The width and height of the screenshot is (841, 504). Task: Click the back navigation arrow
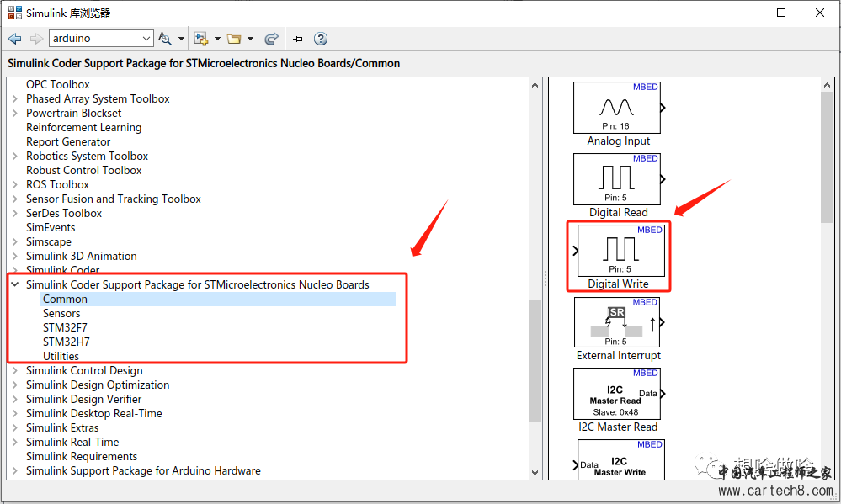(x=15, y=39)
